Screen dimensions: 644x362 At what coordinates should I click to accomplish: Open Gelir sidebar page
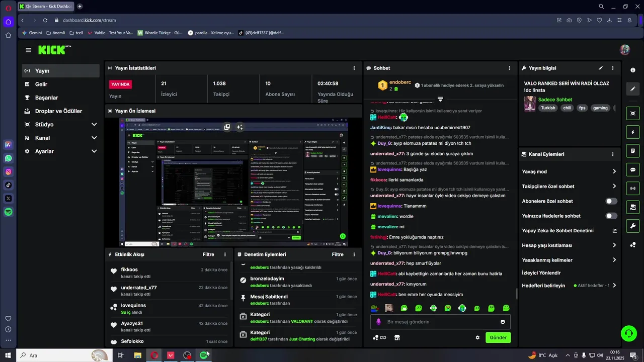(x=60, y=84)
